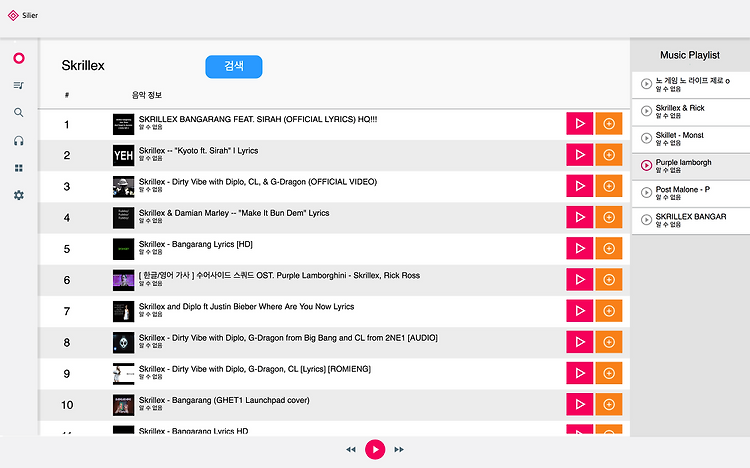This screenshot has width=750, height=468.
Task: Select title 'Skrillex - Bangarang Lyrics [HD]'
Action: (196, 244)
